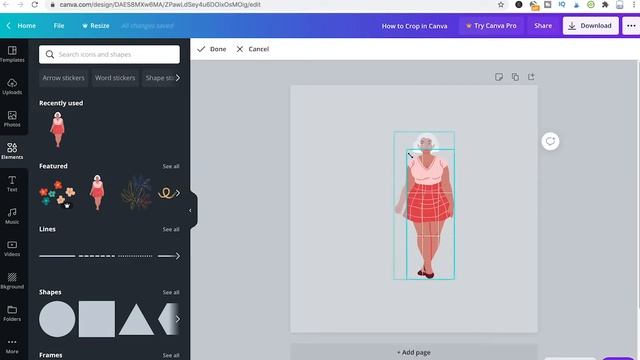Click Try Canva Pro button
This screenshot has height=360, width=640.
(x=491, y=26)
